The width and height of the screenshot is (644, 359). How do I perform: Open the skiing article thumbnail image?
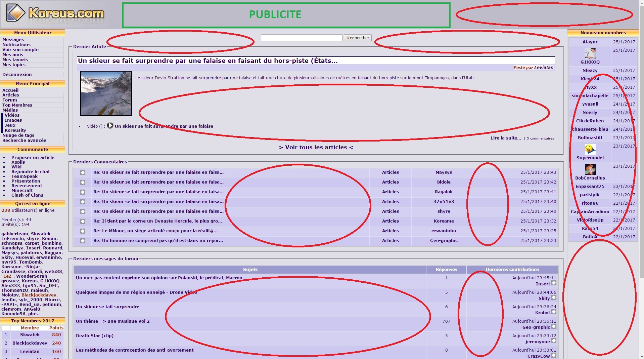106,93
